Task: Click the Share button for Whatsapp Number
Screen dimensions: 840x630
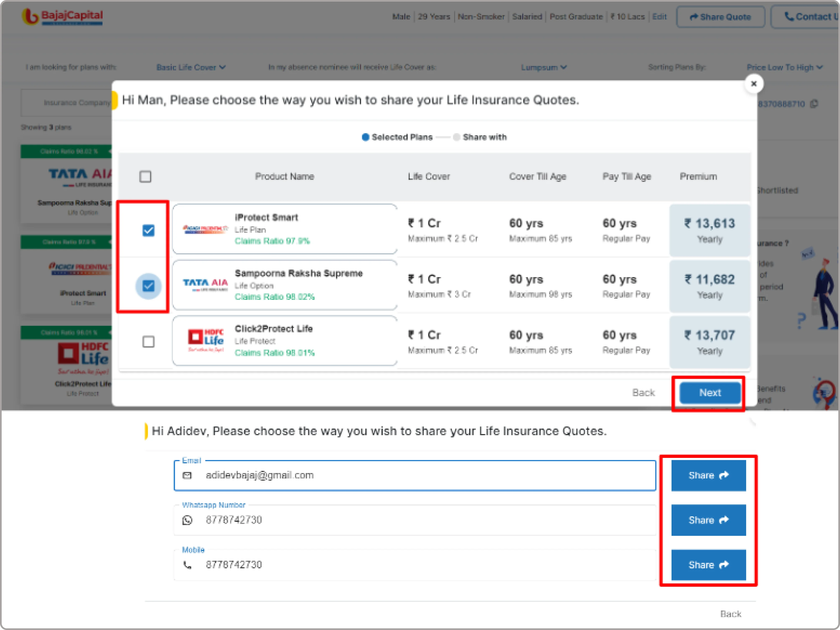Action: [x=709, y=520]
